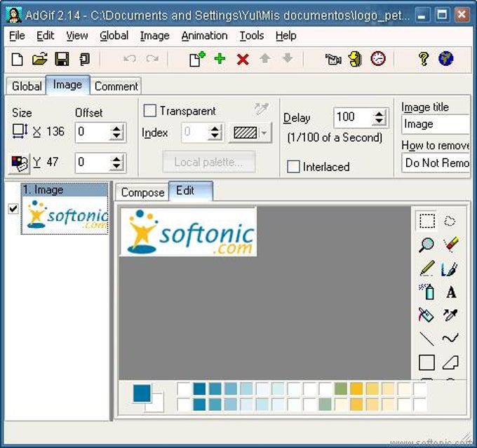Open the File menu

17,36
